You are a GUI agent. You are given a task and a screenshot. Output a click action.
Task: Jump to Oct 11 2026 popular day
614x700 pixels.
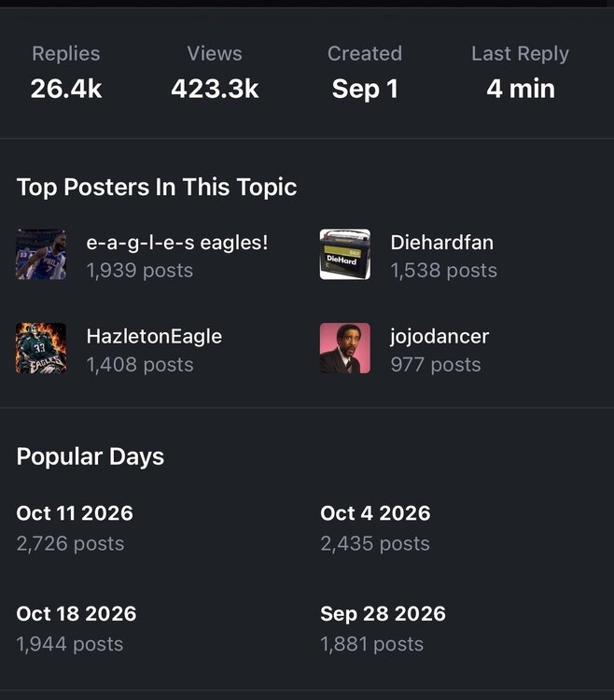click(75, 513)
